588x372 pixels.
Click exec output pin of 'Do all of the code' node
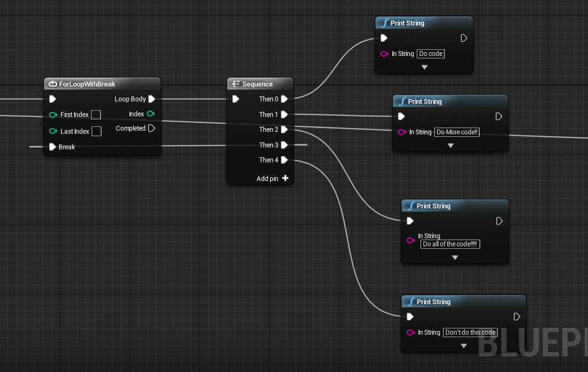pyautogui.click(x=499, y=221)
